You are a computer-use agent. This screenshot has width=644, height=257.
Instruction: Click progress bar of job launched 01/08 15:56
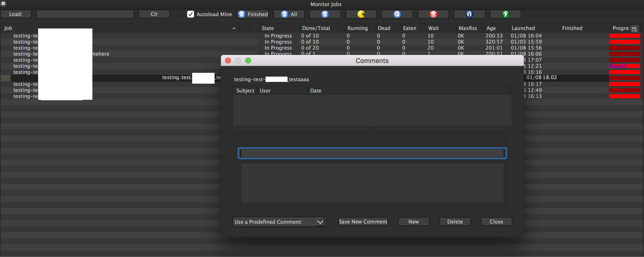624,48
